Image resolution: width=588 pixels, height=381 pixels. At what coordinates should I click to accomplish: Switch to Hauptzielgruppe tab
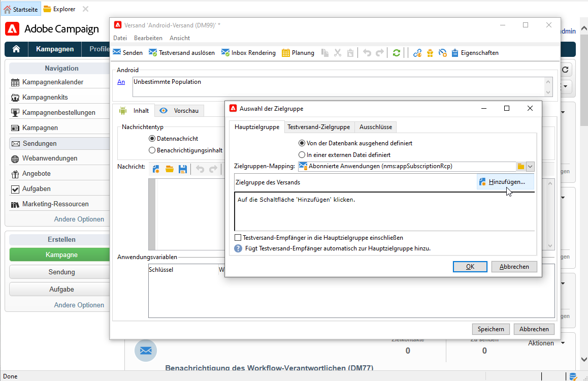(257, 127)
